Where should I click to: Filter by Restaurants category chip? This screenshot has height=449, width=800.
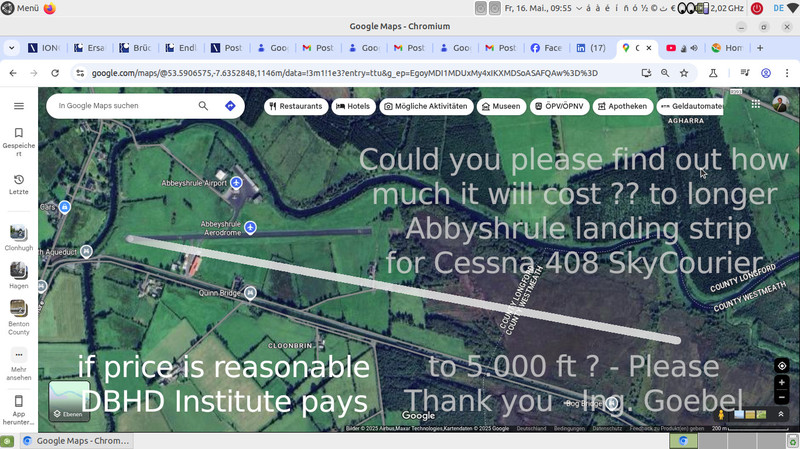296,106
